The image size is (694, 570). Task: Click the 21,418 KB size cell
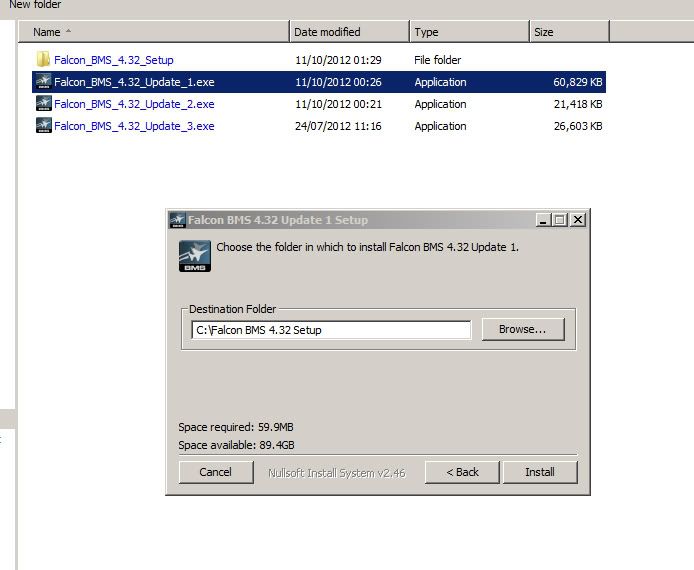coord(578,104)
